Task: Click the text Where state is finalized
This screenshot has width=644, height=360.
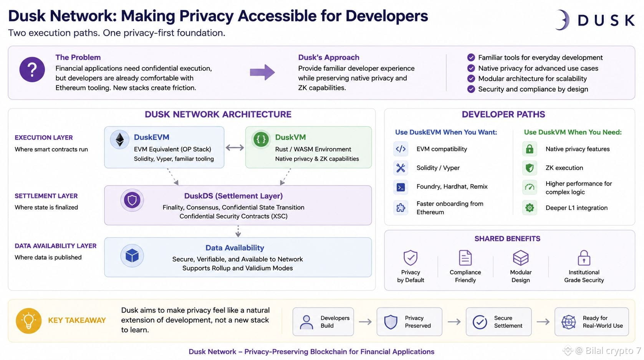Action: [46, 207]
